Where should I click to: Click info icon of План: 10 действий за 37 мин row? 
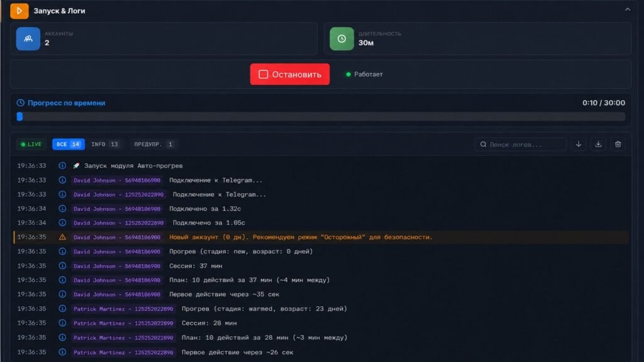pyautogui.click(x=62, y=280)
